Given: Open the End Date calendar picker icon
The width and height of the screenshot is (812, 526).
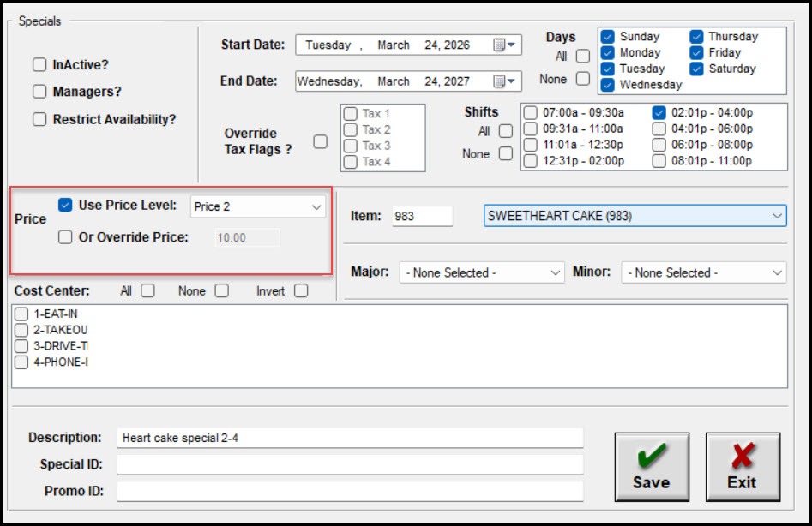Looking at the screenshot, I should (x=504, y=81).
